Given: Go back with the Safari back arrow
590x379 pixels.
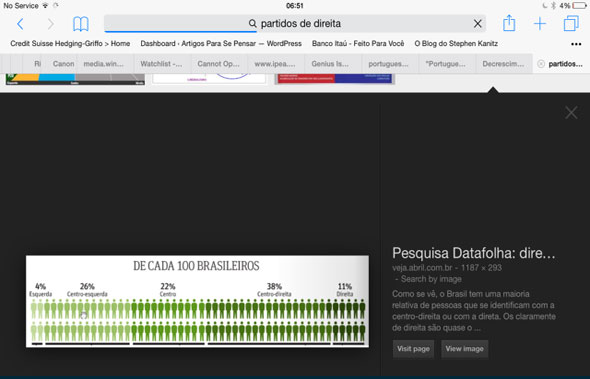Looking at the screenshot, I should (x=20, y=24).
